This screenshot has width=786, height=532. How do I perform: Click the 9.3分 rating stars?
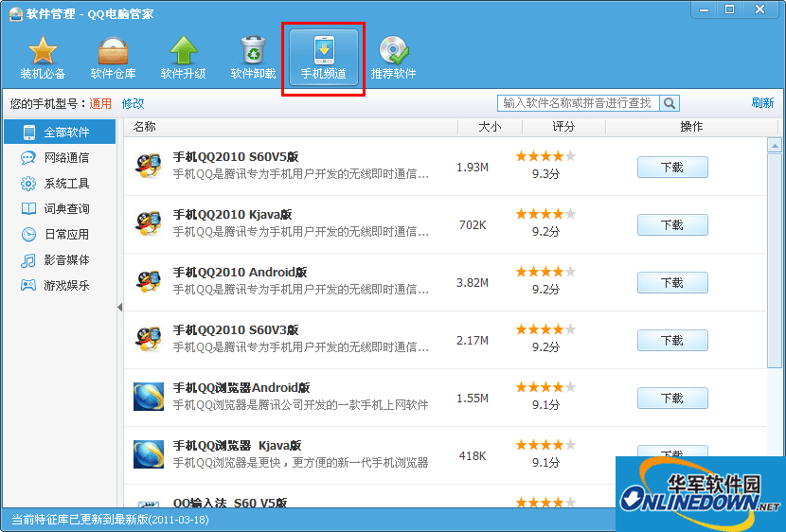(x=545, y=156)
